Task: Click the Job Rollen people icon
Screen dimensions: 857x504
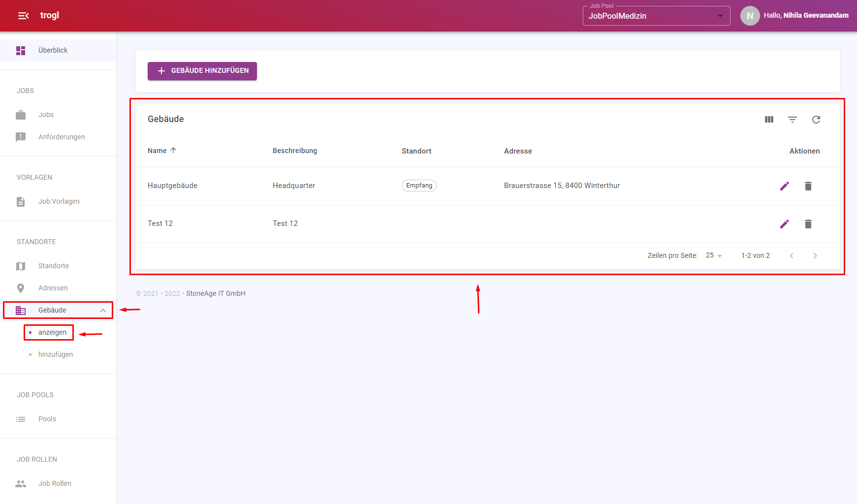Action: [x=21, y=483]
